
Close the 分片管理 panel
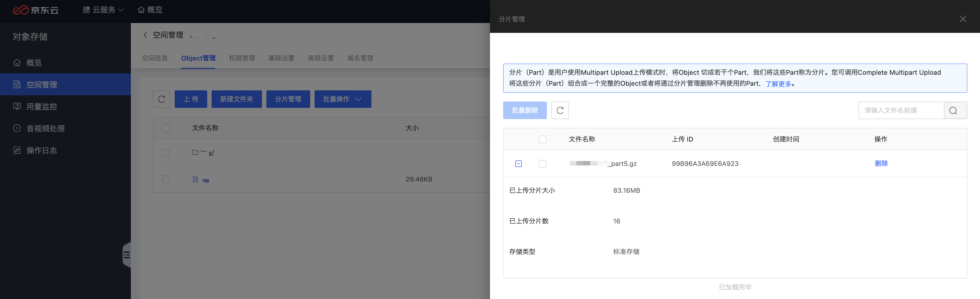pyautogui.click(x=963, y=19)
